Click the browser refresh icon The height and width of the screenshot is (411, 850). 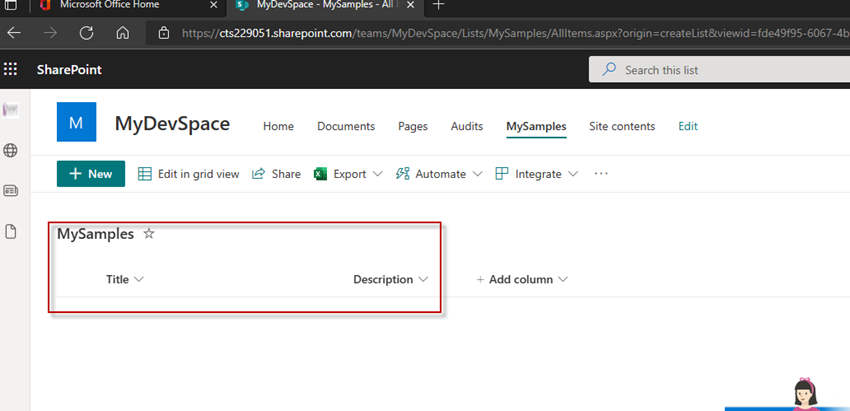pyautogui.click(x=86, y=33)
